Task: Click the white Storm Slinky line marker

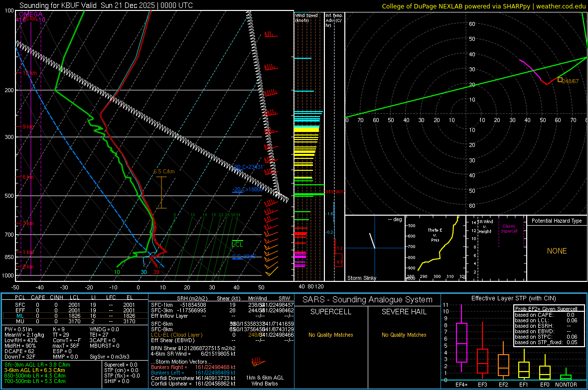Action: [372, 241]
